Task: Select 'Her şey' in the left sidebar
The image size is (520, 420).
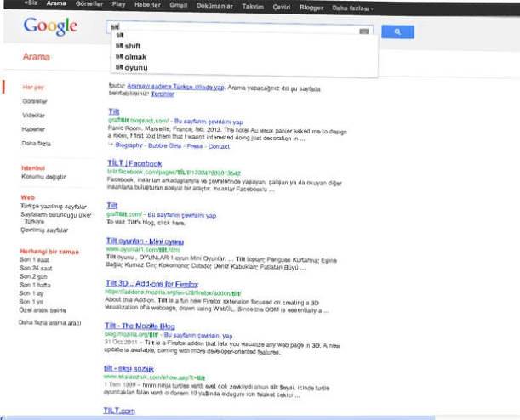Action: (x=33, y=87)
